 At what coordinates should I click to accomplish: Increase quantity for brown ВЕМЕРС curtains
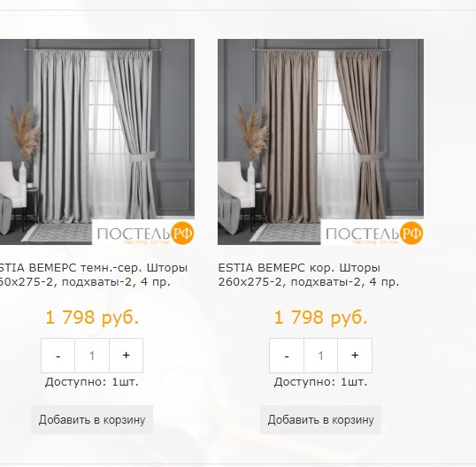[x=355, y=356]
